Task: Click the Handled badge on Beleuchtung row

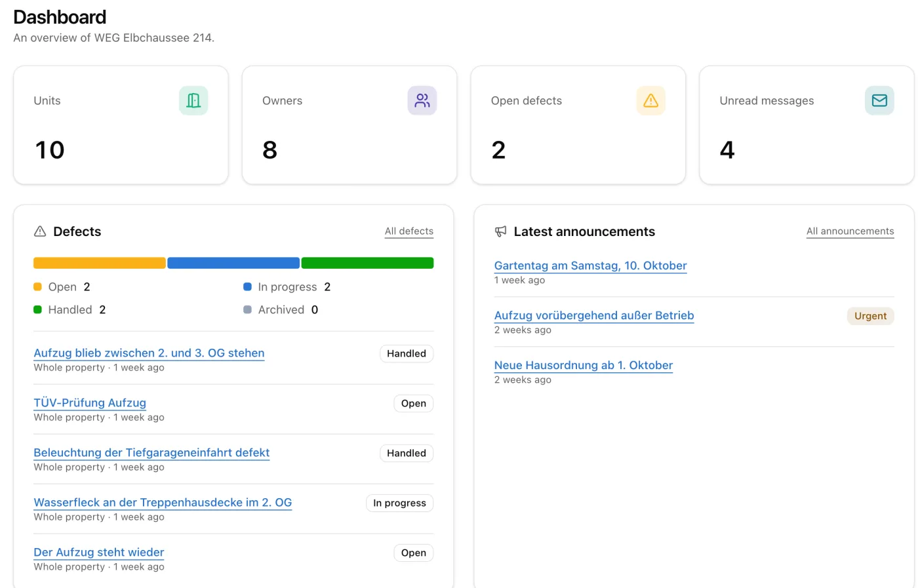Action: tap(407, 453)
